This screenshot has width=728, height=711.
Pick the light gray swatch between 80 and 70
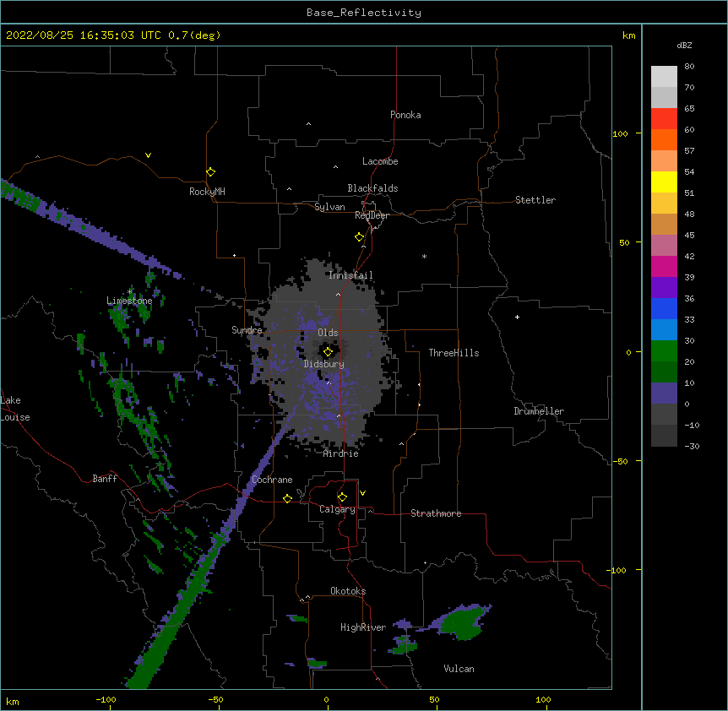coord(664,77)
